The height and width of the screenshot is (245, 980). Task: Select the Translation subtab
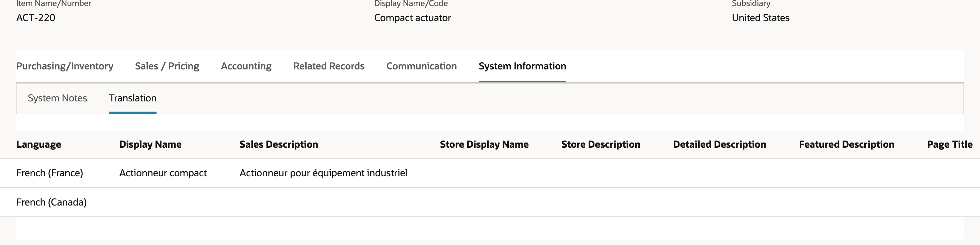point(133,98)
